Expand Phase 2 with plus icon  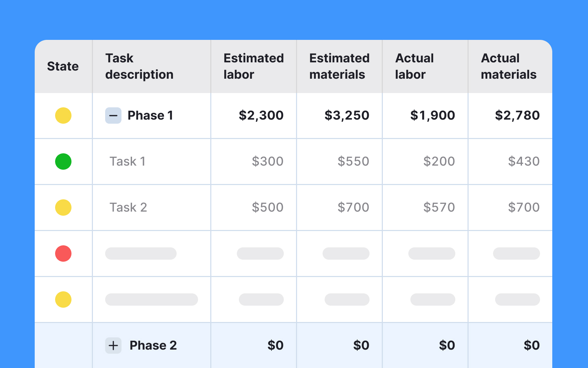tap(113, 346)
